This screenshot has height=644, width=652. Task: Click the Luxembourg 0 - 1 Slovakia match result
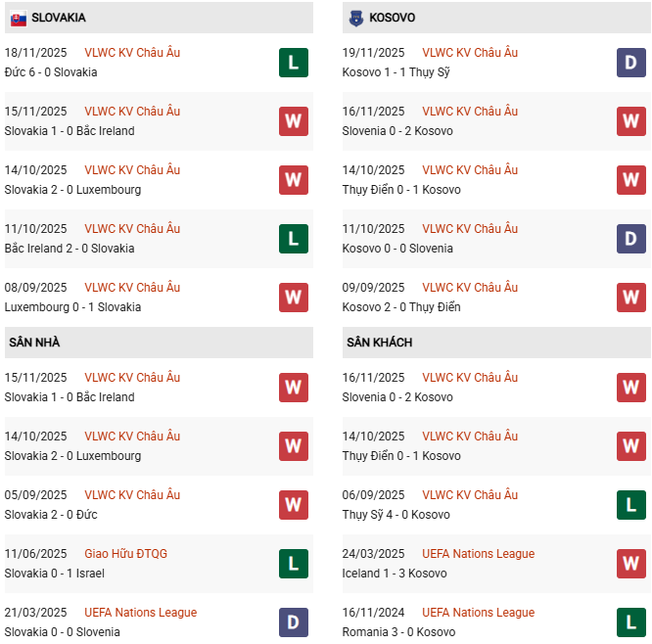tap(72, 307)
